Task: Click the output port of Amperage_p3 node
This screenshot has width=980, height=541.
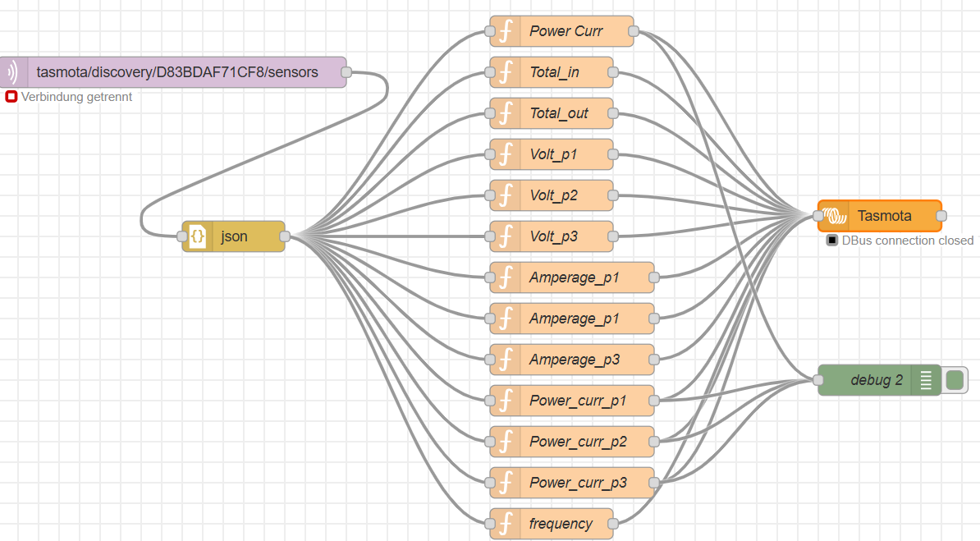Action: point(654,360)
